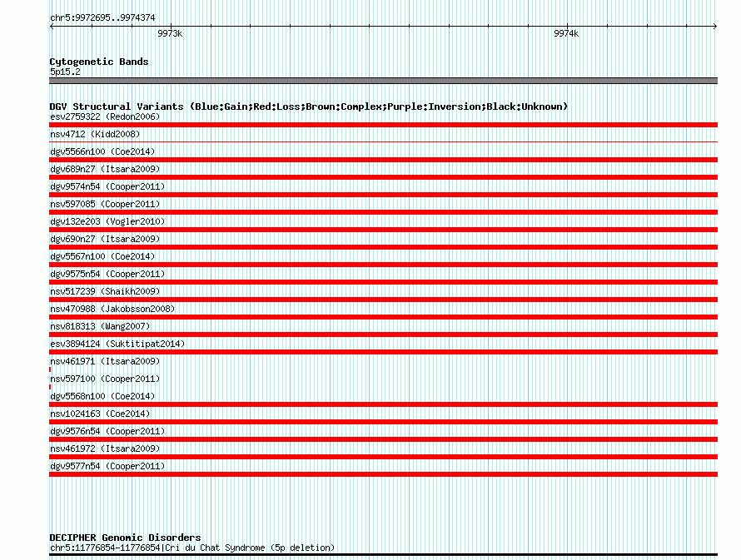
Task: Click the dgv5567n100 (Coe2014) label
Action: point(102,256)
